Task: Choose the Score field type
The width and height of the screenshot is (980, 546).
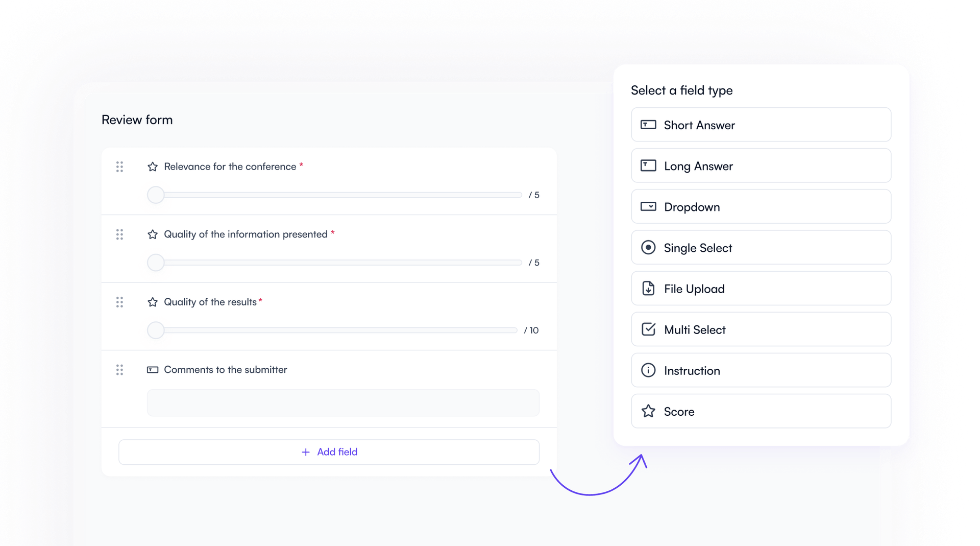Action: 761,411
